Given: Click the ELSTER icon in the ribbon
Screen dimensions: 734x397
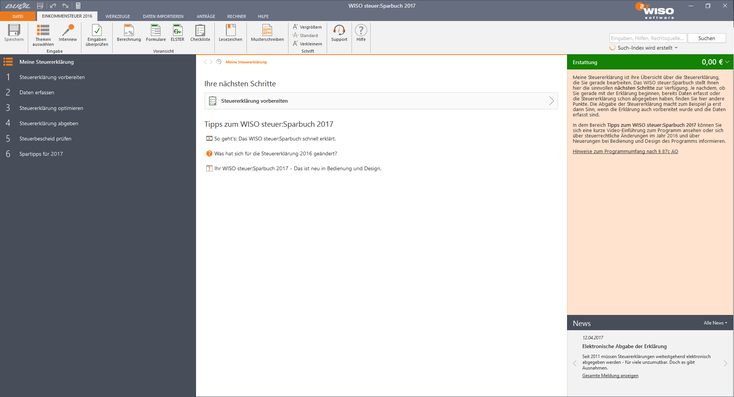Looking at the screenshot, I should coord(177,33).
